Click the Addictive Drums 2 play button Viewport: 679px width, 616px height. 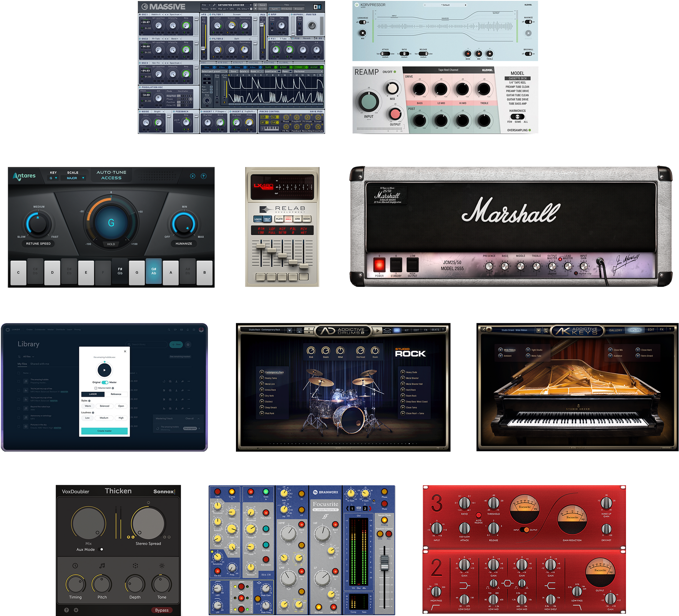[x=378, y=330]
